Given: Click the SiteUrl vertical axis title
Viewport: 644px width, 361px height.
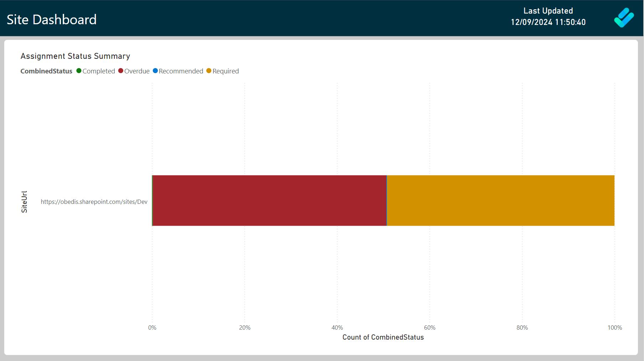Looking at the screenshot, I should 24,202.
